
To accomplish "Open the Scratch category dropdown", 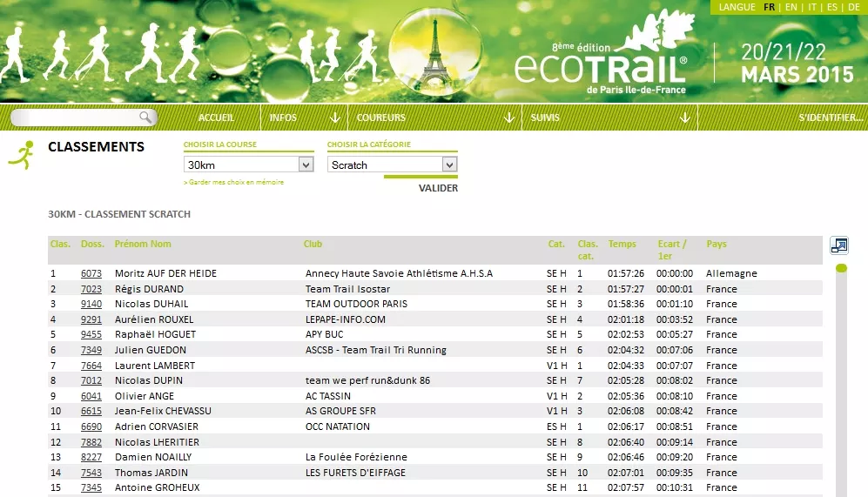I will pyautogui.click(x=392, y=165).
